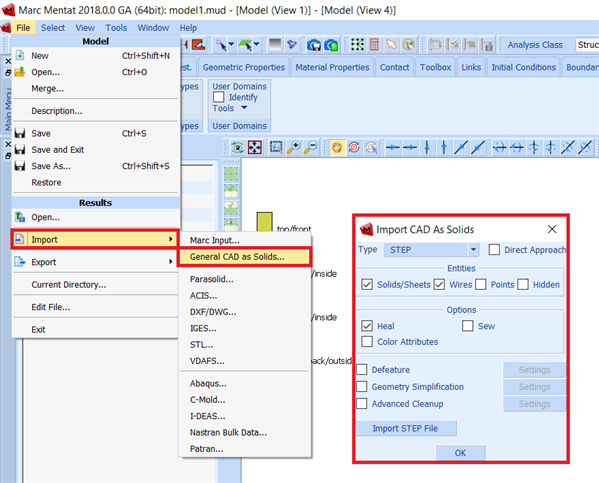Click the translate view down arrow icon

(x=427, y=147)
